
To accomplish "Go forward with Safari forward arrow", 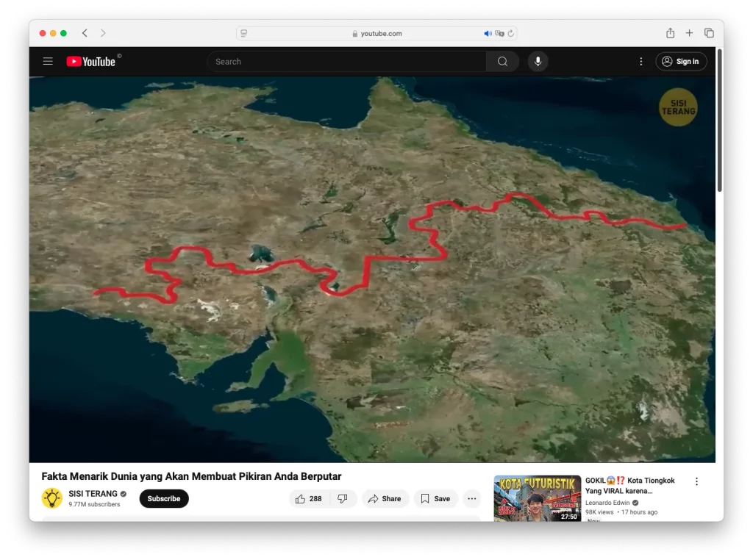I will tap(103, 33).
